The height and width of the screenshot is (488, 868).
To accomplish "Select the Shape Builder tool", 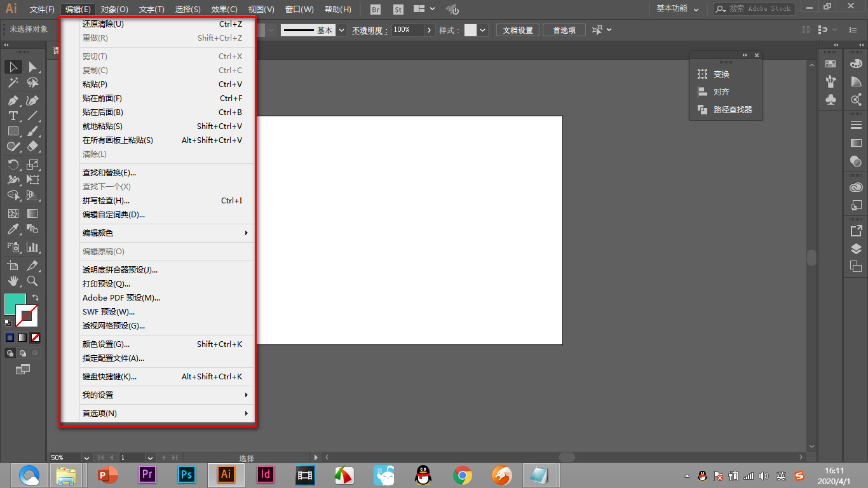I will coord(13,195).
